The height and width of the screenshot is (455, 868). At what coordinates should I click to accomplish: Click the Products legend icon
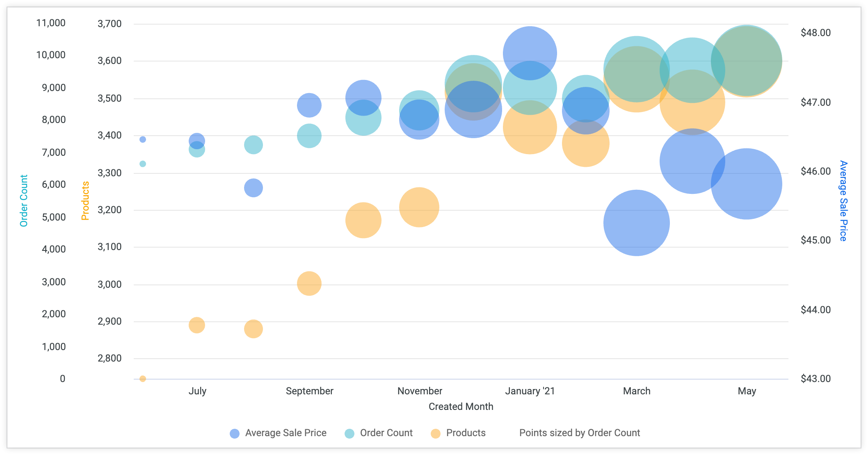point(434,437)
